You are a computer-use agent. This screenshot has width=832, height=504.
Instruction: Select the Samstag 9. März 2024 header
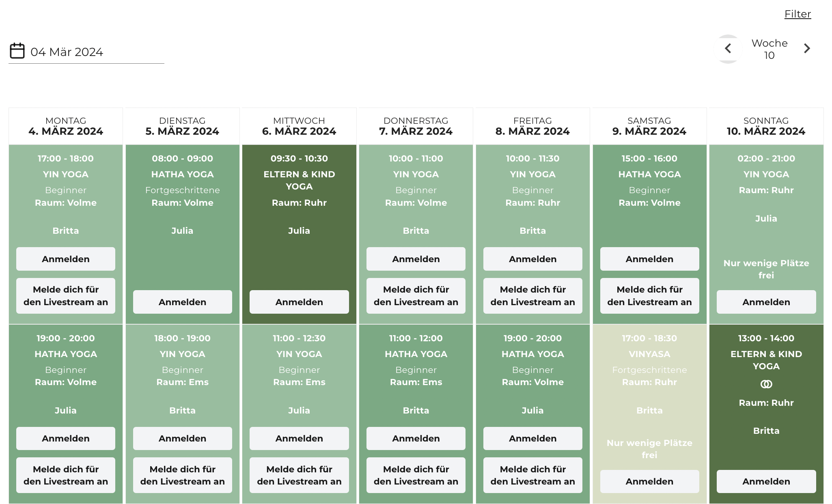pyautogui.click(x=649, y=126)
